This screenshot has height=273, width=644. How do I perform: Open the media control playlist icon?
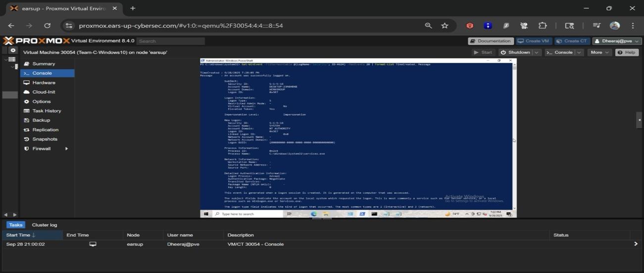(x=596, y=26)
